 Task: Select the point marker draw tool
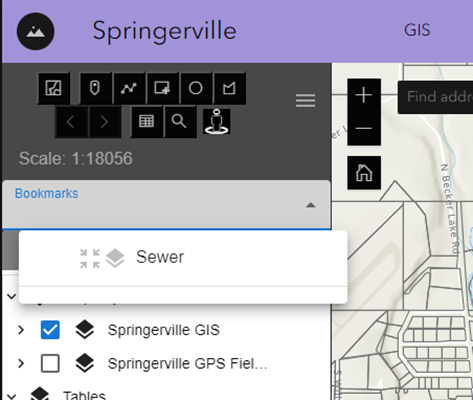coord(95,88)
